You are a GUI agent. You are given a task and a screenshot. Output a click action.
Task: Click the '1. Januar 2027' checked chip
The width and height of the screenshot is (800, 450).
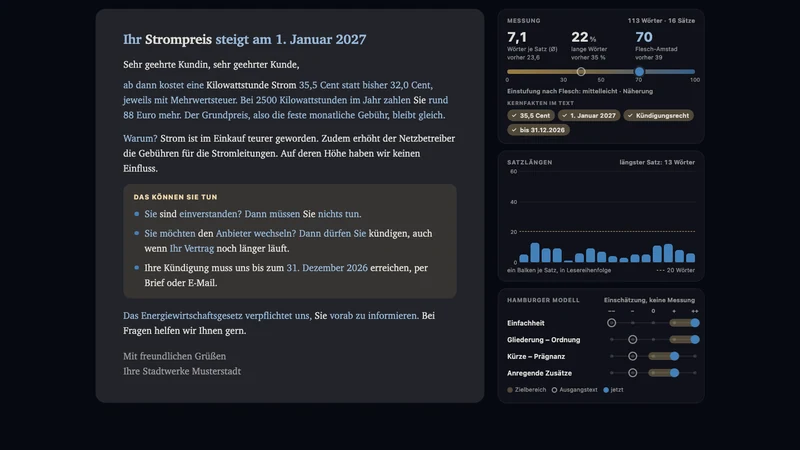pos(589,115)
